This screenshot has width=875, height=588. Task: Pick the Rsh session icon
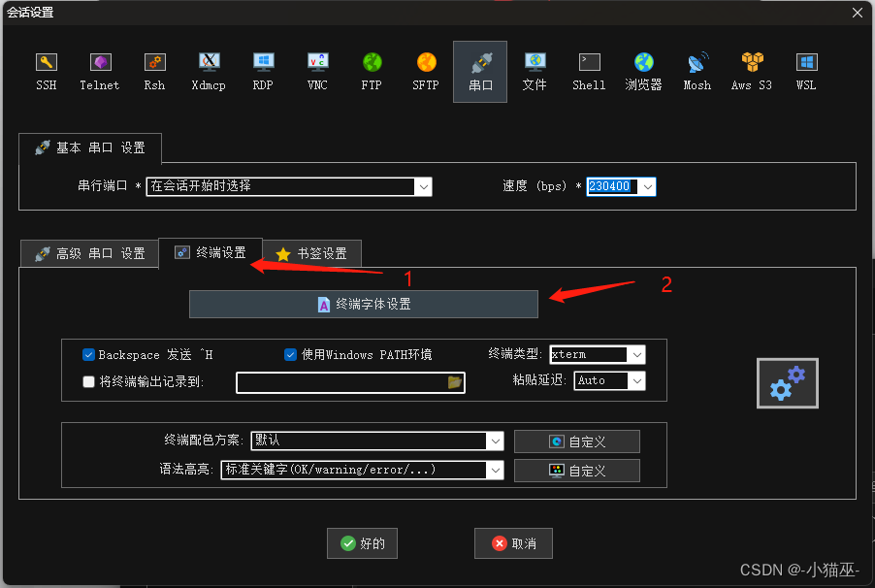(154, 72)
